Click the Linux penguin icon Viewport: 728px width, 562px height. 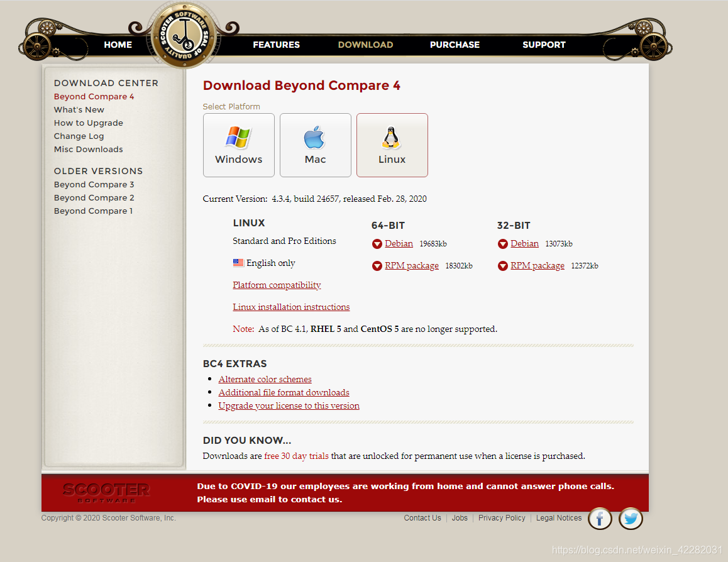coord(392,136)
